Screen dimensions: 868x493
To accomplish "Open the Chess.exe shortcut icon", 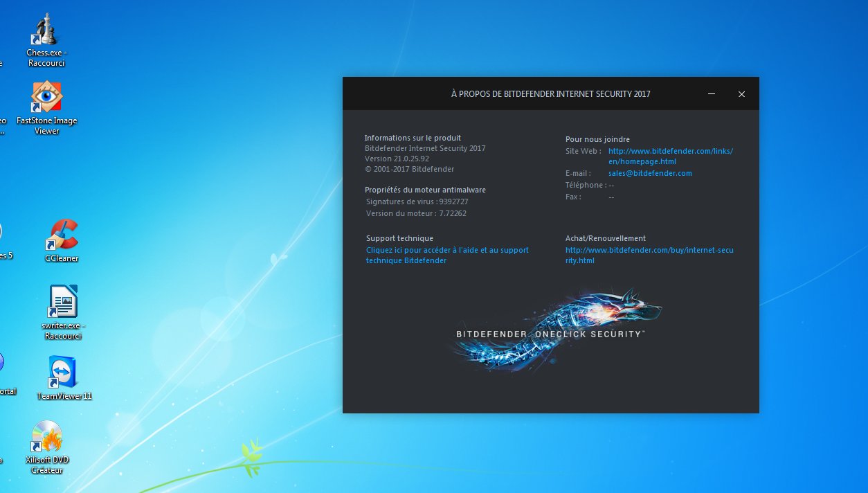I will pos(47,30).
